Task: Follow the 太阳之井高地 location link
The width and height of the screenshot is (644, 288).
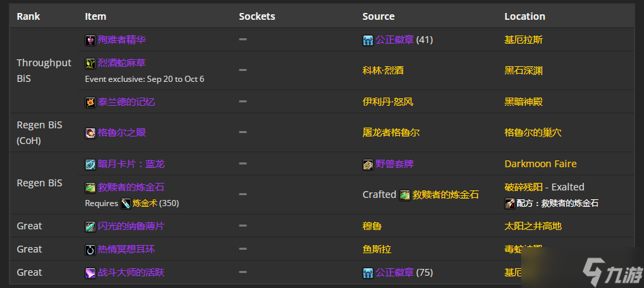Action: click(533, 226)
